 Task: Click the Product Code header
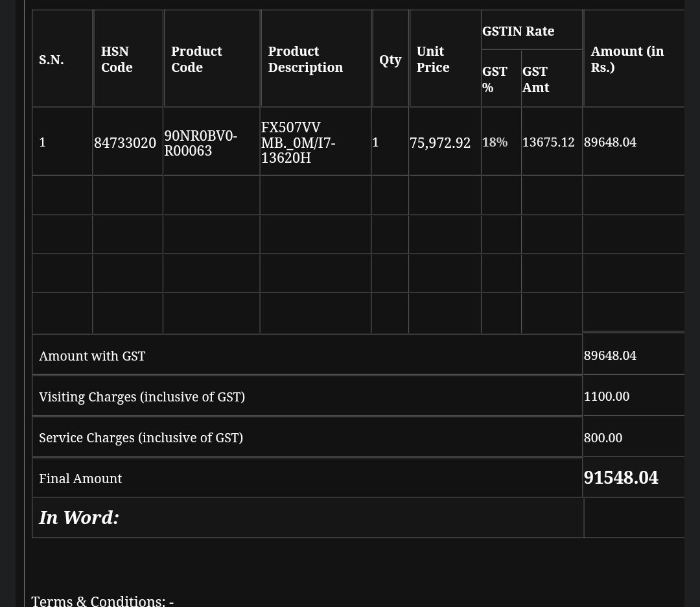coord(196,60)
